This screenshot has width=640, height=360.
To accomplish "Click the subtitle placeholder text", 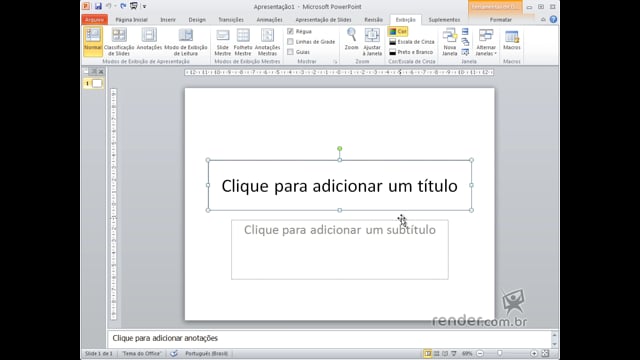I will [340, 230].
